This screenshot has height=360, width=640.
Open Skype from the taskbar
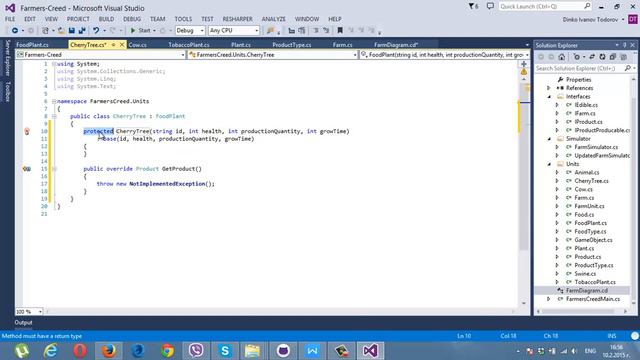[x=225, y=351]
